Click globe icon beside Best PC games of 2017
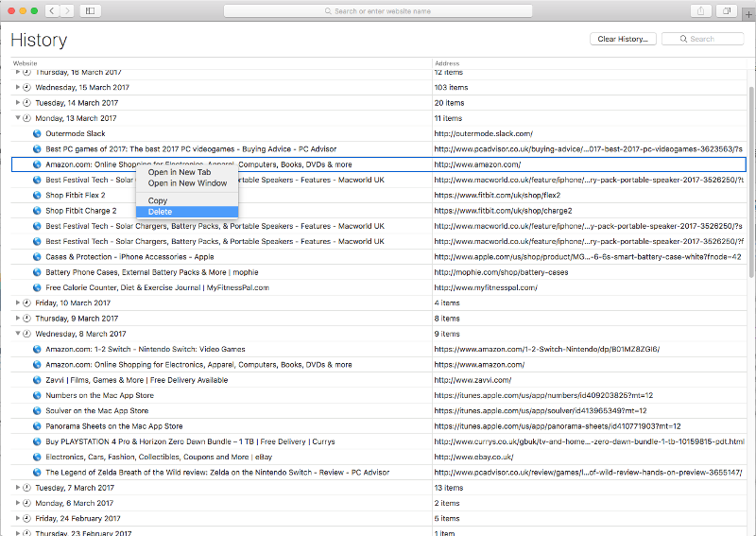Screen dimensions: 756x536 click(37, 149)
